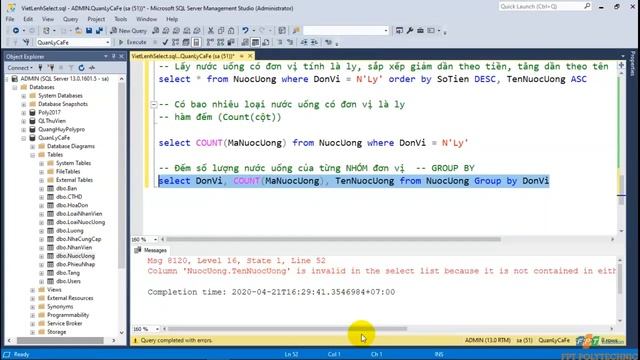Viewport: 640px width, 360px height.
Task: Click the Save file icon
Action: click(x=89, y=31)
